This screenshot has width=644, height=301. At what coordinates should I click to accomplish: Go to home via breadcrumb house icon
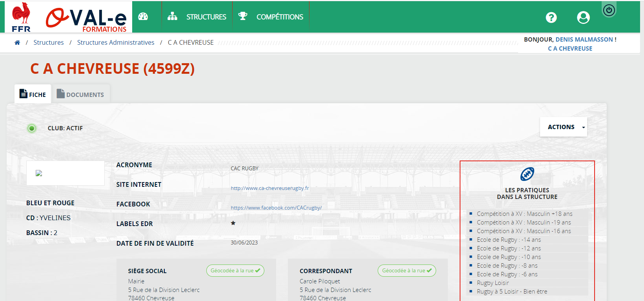17,42
